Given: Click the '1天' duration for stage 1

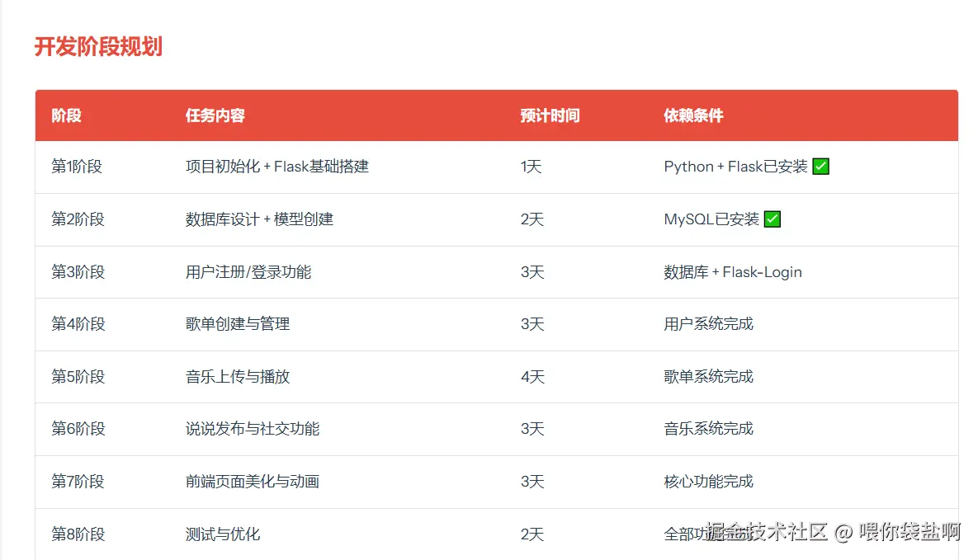Looking at the screenshot, I should 531,167.
